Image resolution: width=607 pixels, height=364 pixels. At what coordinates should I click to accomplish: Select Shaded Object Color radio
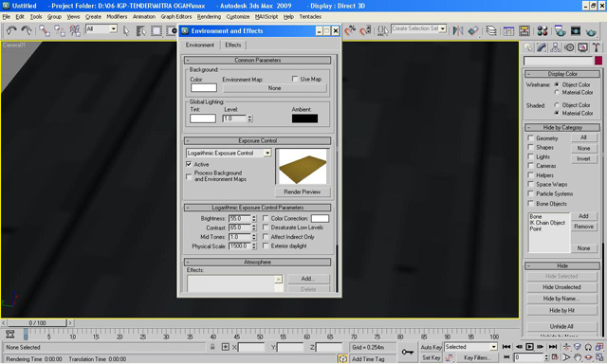point(557,105)
